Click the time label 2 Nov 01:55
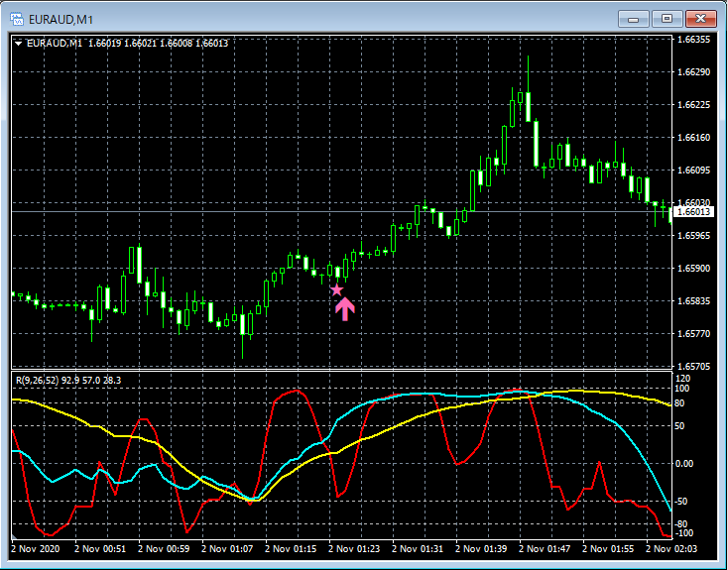This screenshot has width=728, height=570. 609,548
